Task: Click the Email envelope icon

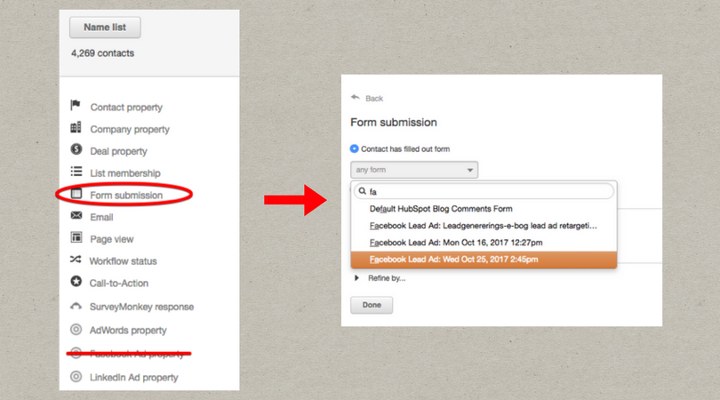Action: (76, 216)
